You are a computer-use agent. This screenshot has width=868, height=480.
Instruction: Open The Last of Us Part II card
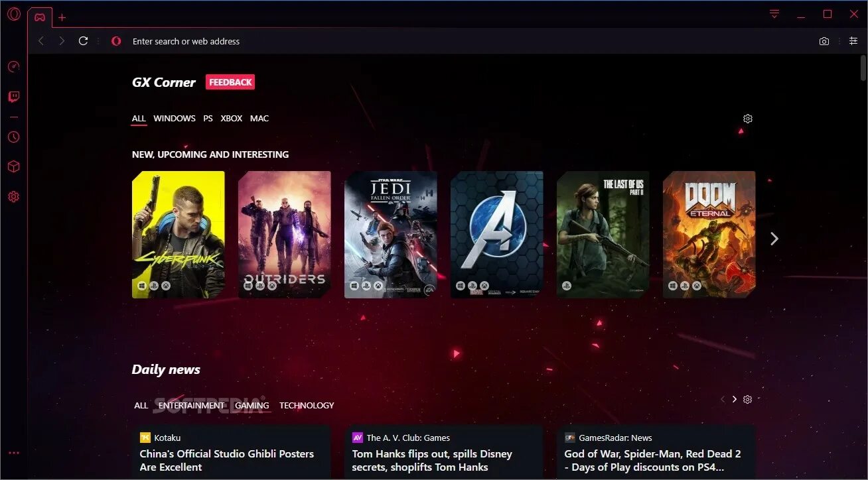[603, 235]
